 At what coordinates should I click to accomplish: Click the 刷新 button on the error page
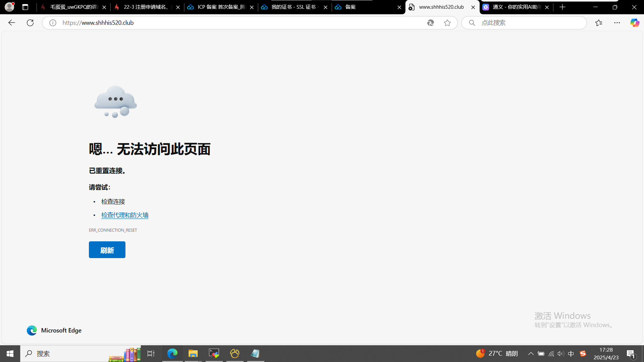click(x=107, y=250)
